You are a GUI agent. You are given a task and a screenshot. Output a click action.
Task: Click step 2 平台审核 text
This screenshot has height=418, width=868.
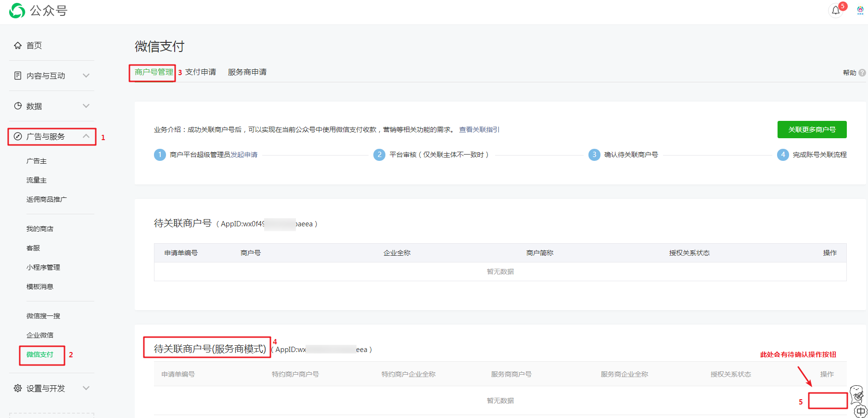(x=439, y=155)
